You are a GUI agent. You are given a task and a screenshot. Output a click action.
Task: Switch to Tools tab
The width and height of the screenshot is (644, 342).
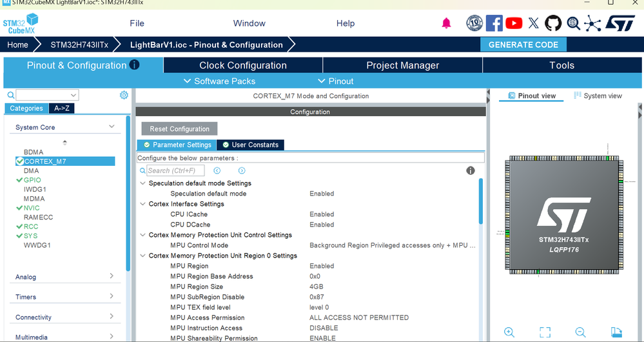click(x=562, y=65)
